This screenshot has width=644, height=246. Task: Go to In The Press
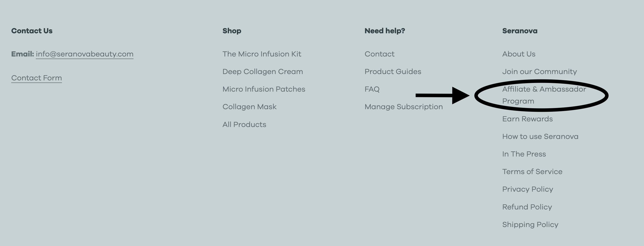[524, 154]
